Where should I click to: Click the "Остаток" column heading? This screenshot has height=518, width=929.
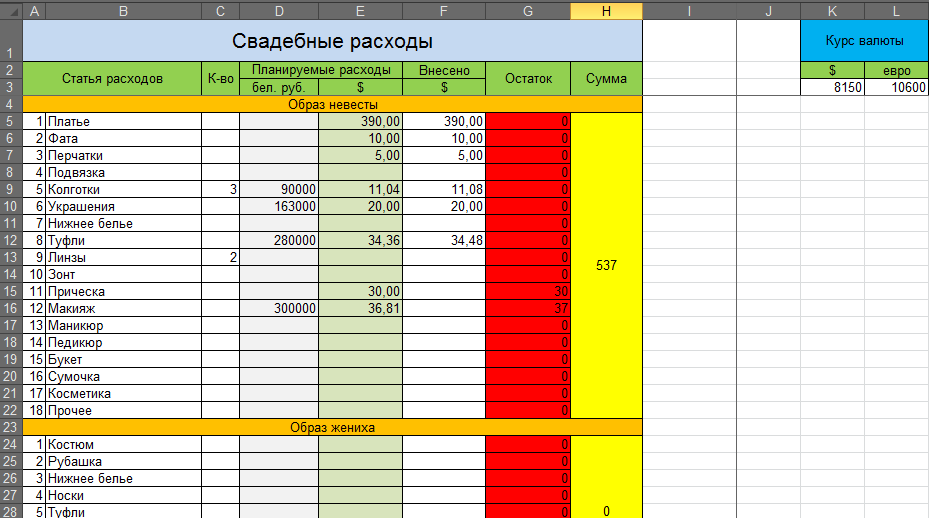pyautogui.click(x=528, y=79)
